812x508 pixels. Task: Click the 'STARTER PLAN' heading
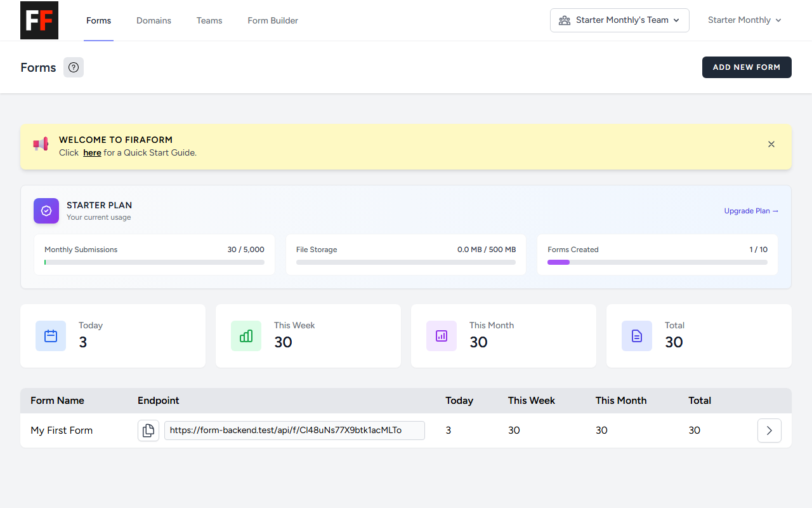point(100,205)
